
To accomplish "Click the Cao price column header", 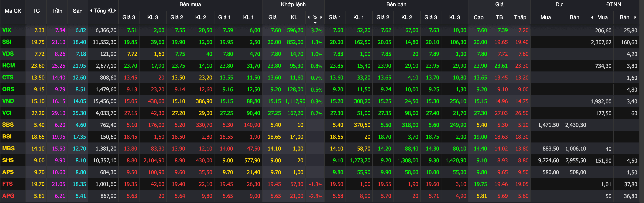I will pos(479,17).
